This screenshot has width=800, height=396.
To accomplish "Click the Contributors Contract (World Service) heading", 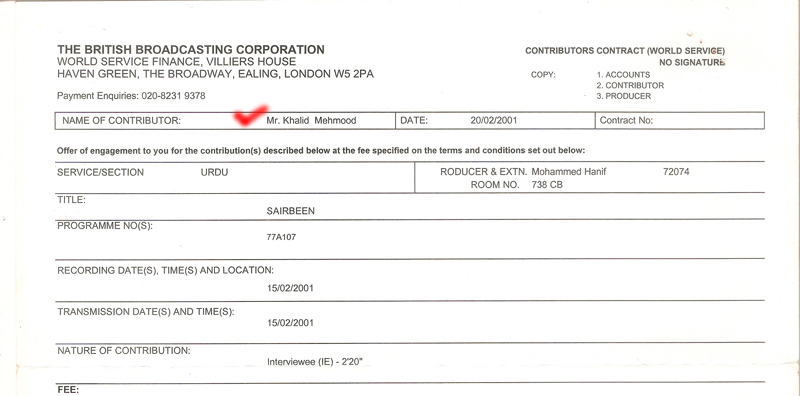I will click(x=625, y=51).
